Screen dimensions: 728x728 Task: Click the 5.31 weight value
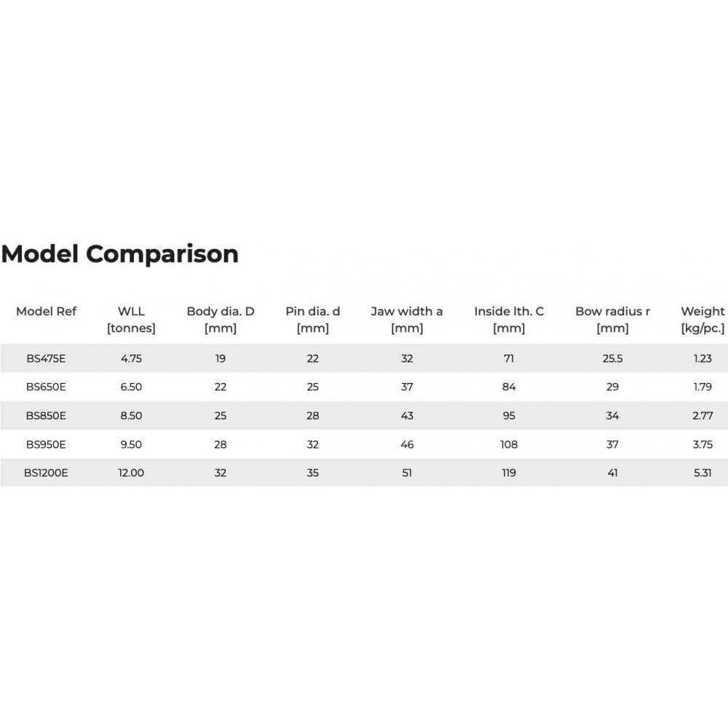[703, 472]
